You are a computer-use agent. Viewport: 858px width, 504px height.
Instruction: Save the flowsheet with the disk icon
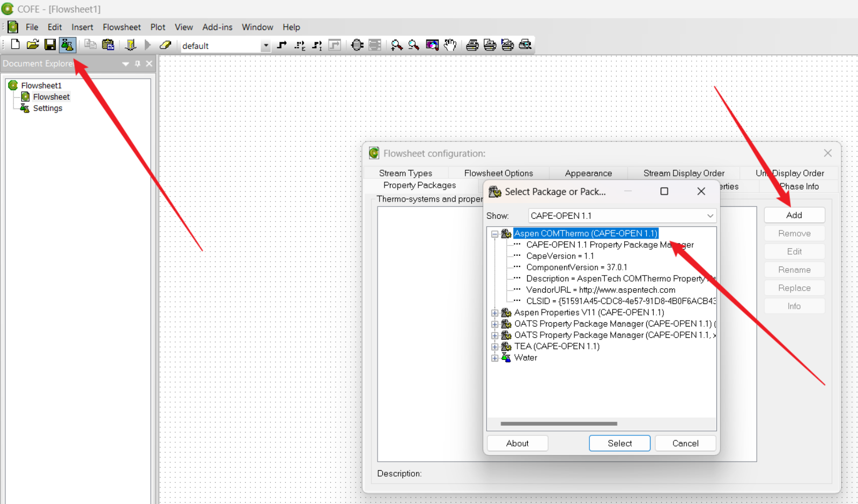[x=50, y=45]
